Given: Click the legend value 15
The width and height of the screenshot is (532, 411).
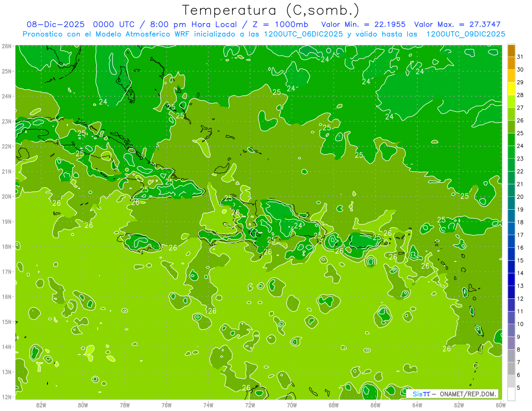Looking at the screenshot, I should pos(520,260).
